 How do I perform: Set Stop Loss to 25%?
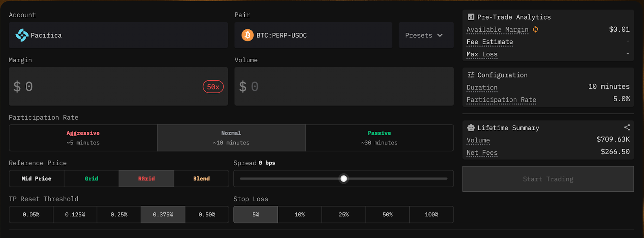pyautogui.click(x=344, y=215)
